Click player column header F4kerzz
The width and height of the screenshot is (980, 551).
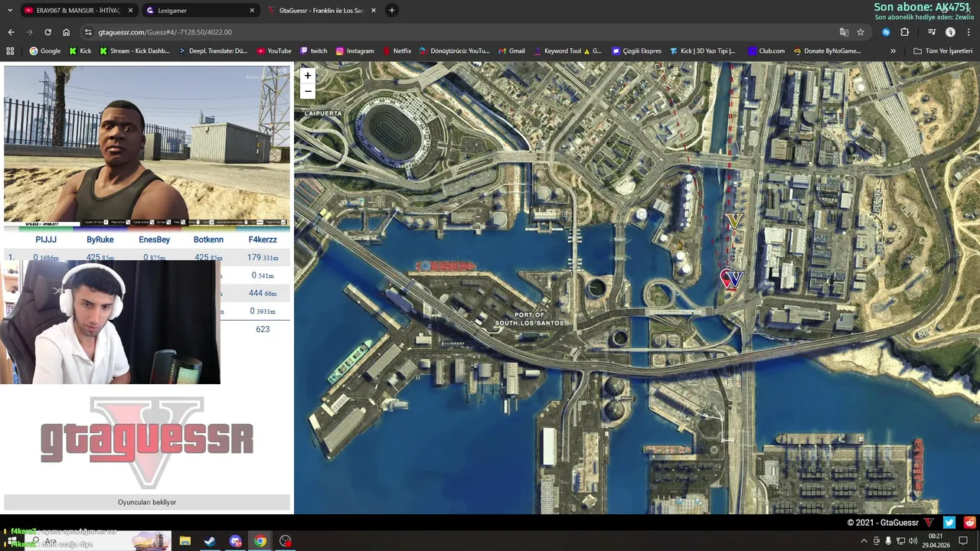pos(263,240)
